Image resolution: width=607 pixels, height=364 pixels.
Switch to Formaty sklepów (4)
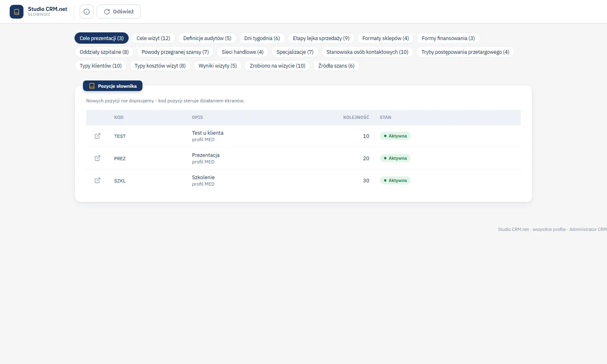(x=386, y=38)
